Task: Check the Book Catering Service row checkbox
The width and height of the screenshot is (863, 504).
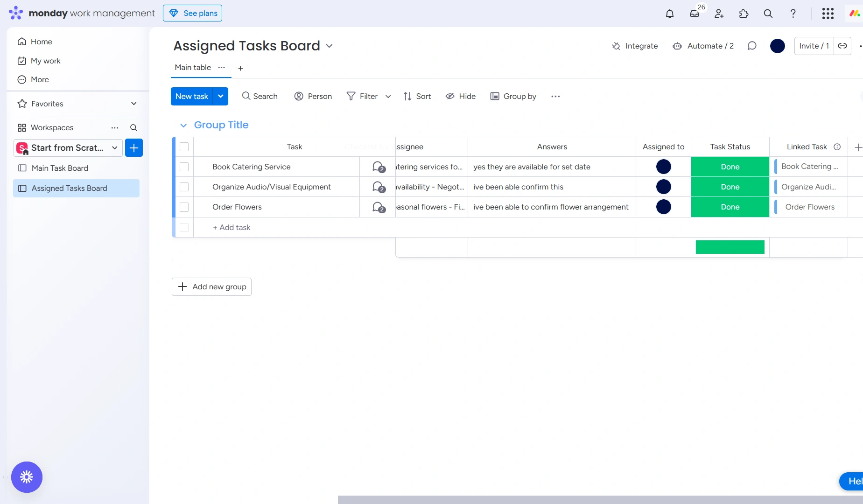Action: tap(184, 167)
